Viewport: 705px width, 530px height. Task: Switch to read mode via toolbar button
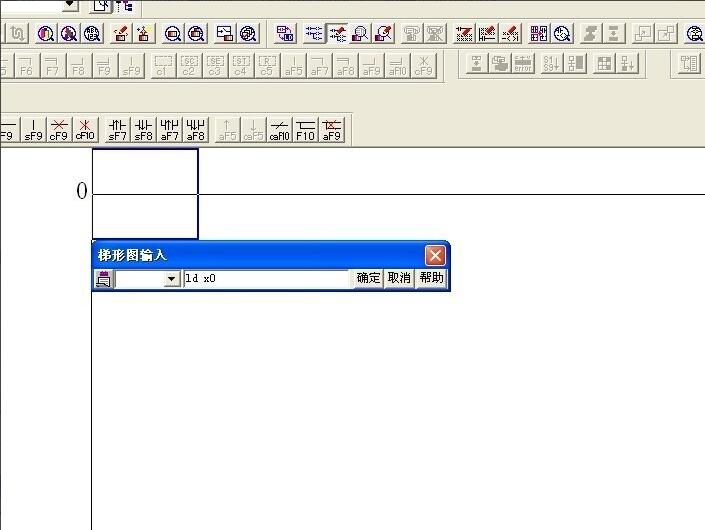(313, 34)
